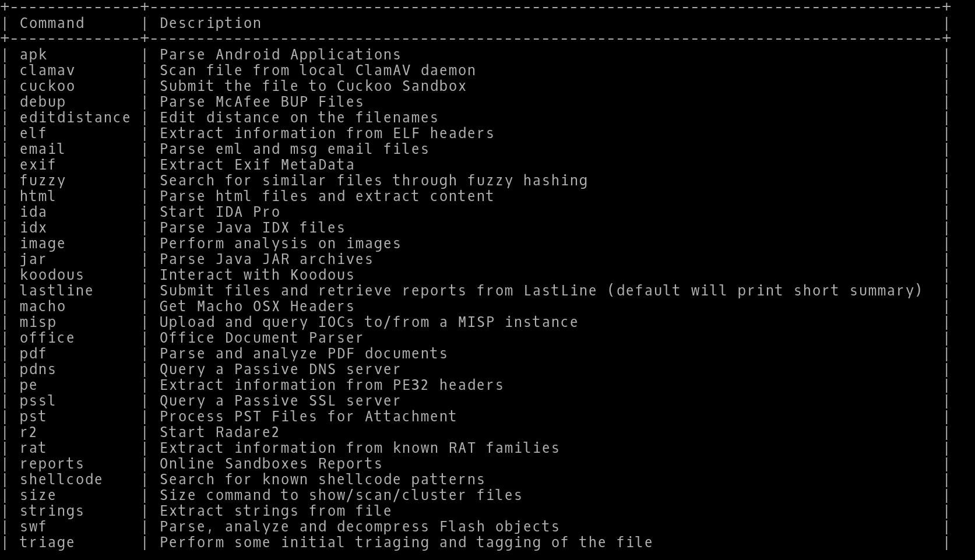The width and height of the screenshot is (975, 560).
Task: Click the 'clamav' command entry
Action: [47, 71]
